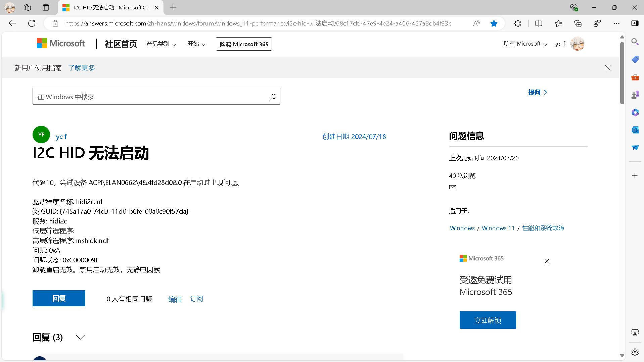
Task: Open the Windows 11 category link
Action: [498, 228]
